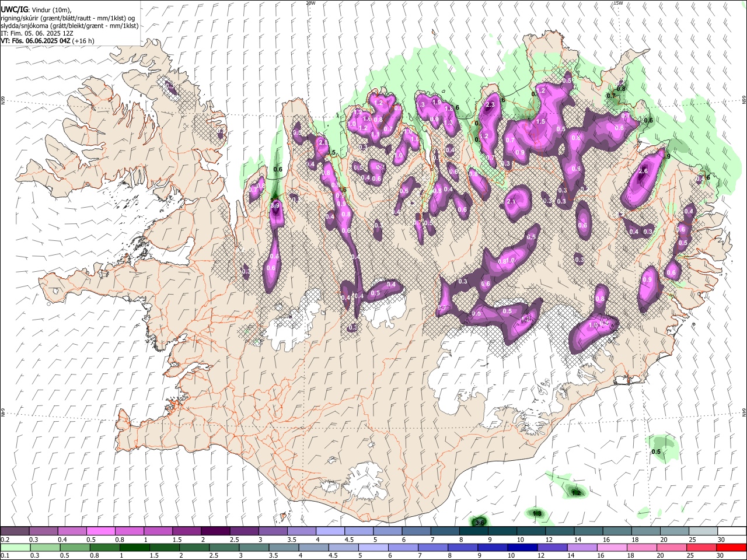Click the '0.2' label under the top scale

(5, 540)
